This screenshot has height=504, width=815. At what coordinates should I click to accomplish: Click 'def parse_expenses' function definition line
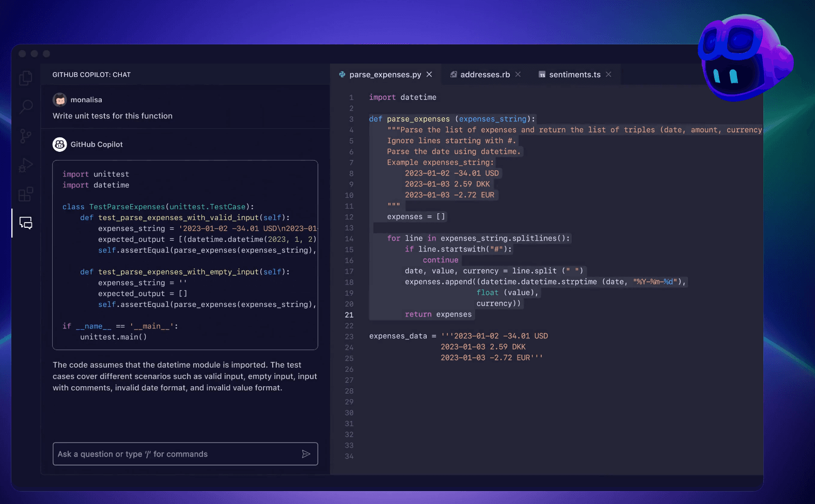click(452, 119)
